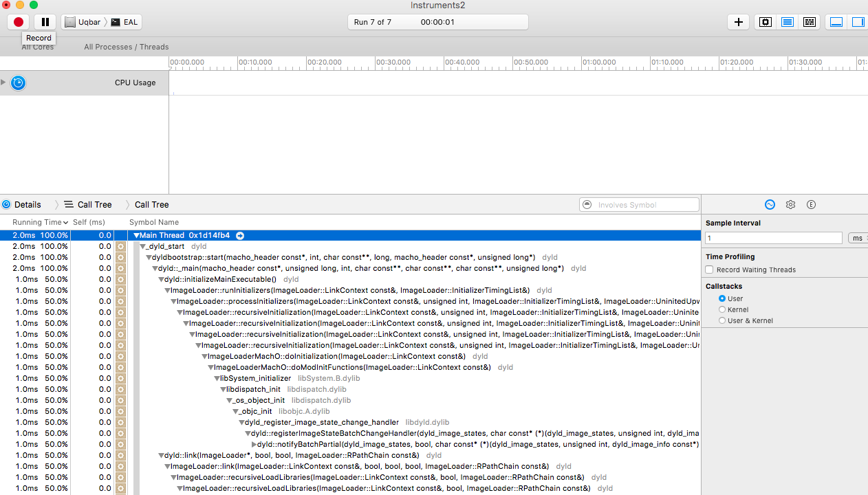Viewport: 868px width, 495px height.
Task: Show Record Settings inspector tab
Action: [770, 205]
